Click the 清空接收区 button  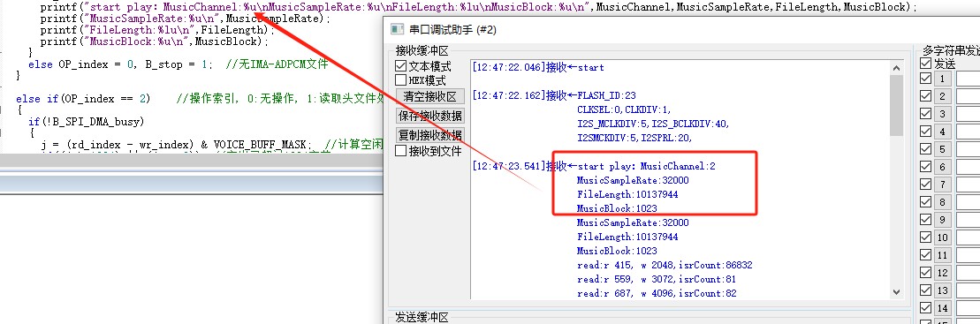point(430,96)
